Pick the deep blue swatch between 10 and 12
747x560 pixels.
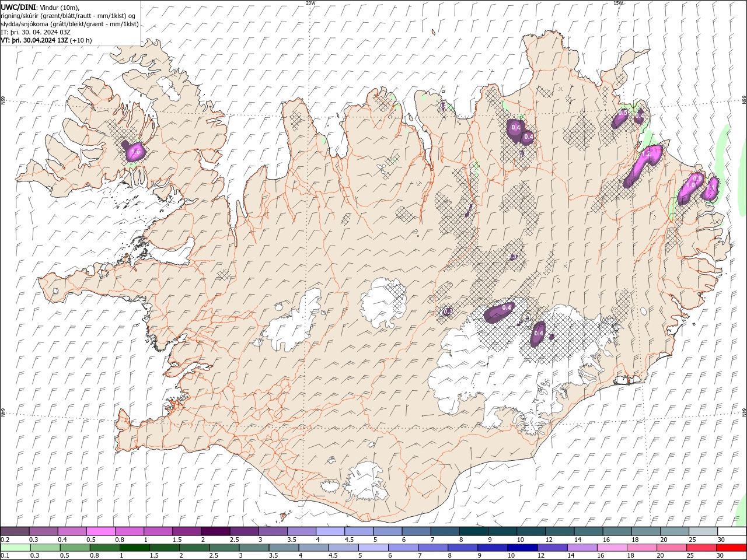coord(522,547)
